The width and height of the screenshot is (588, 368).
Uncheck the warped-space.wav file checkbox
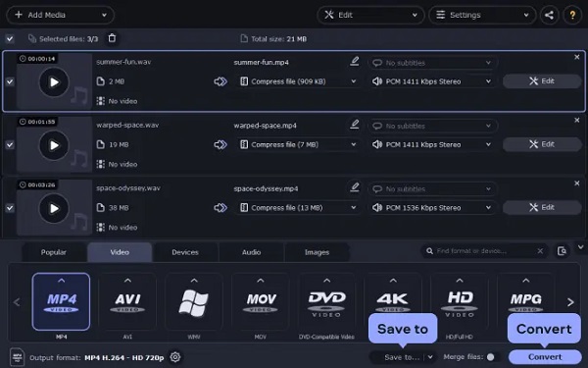[x=10, y=144]
